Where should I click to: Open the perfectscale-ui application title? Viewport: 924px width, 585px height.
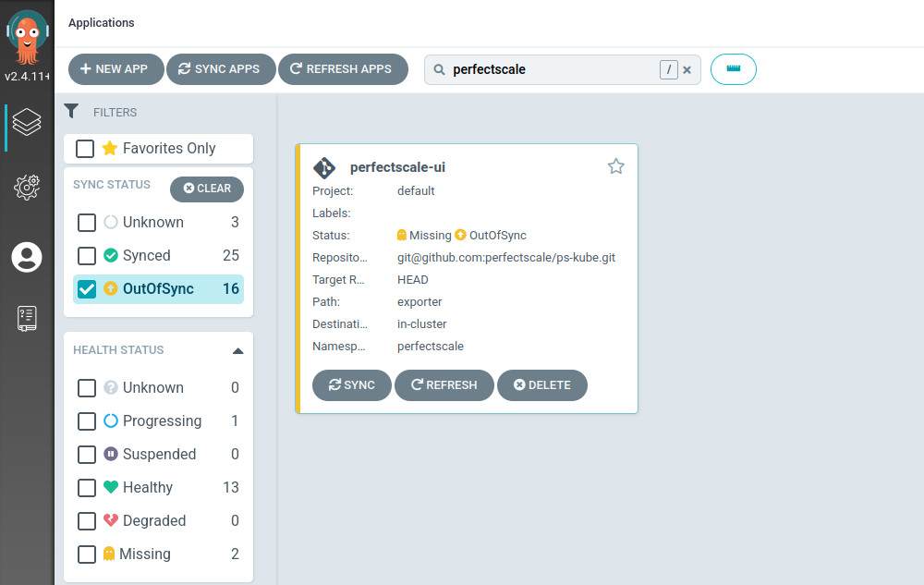(397, 167)
